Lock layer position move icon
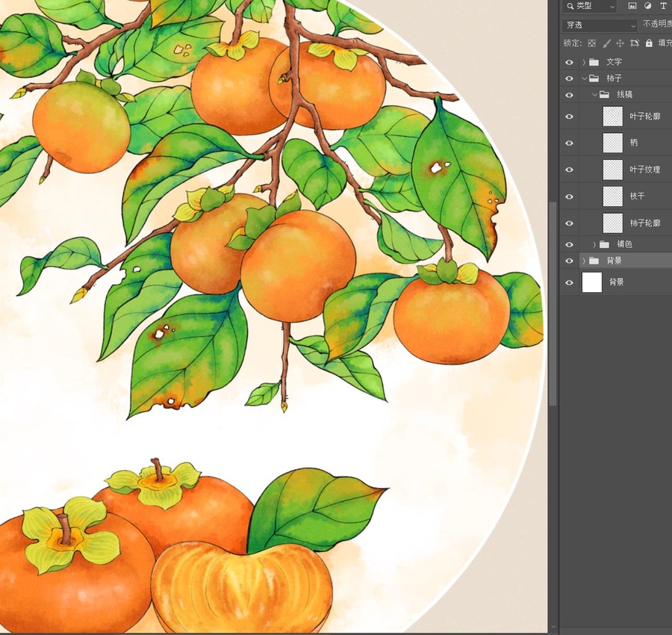 tap(620, 43)
